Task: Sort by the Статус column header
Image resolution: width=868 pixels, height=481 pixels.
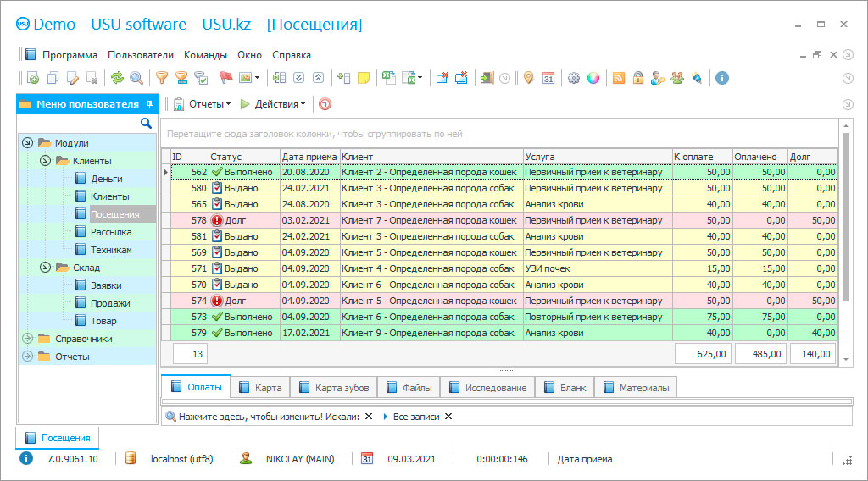Action: tap(244, 157)
